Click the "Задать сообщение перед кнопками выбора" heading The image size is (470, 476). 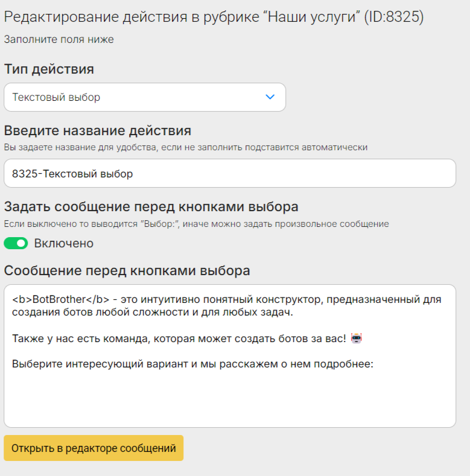click(x=151, y=207)
